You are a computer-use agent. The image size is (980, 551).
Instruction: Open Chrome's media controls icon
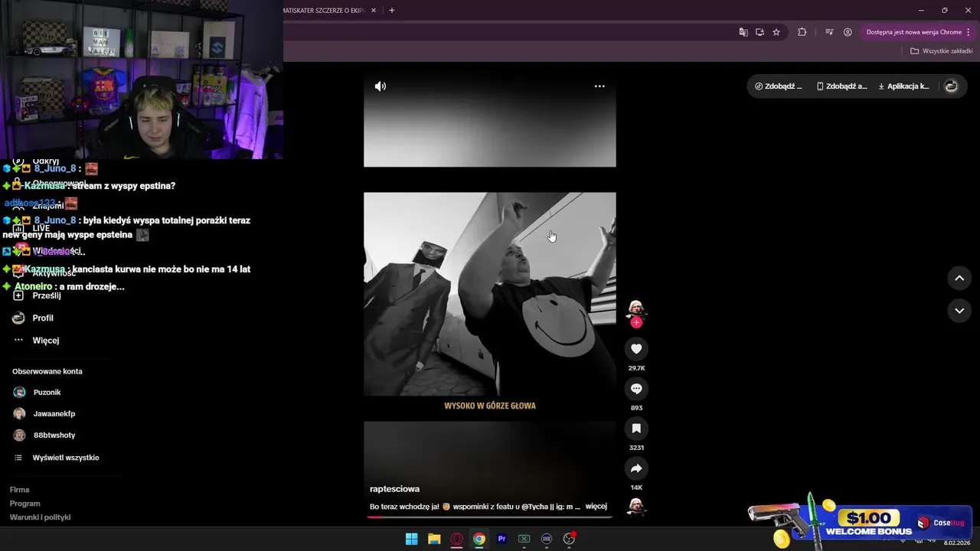pyautogui.click(x=829, y=32)
